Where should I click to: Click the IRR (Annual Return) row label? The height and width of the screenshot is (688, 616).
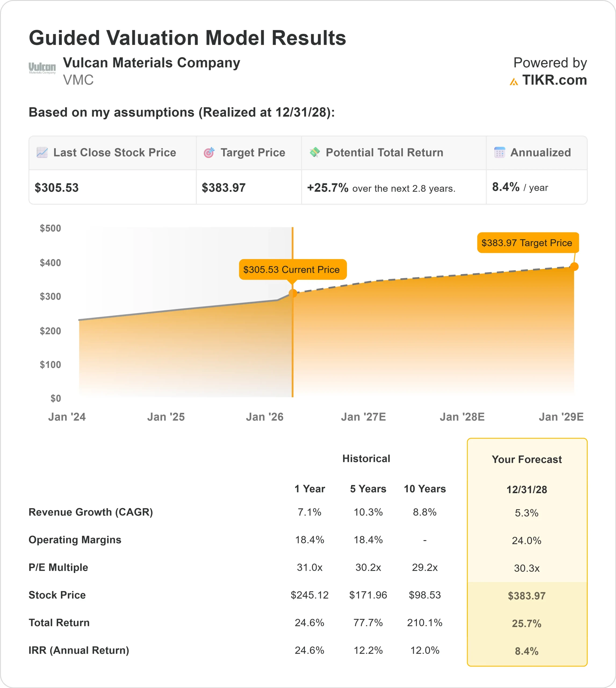click(x=79, y=650)
